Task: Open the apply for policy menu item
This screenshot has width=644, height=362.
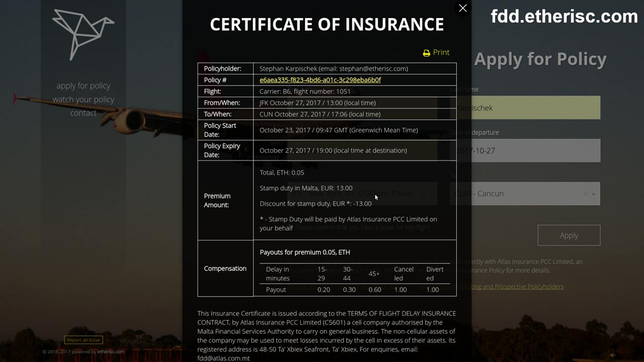Action: tap(83, 86)
